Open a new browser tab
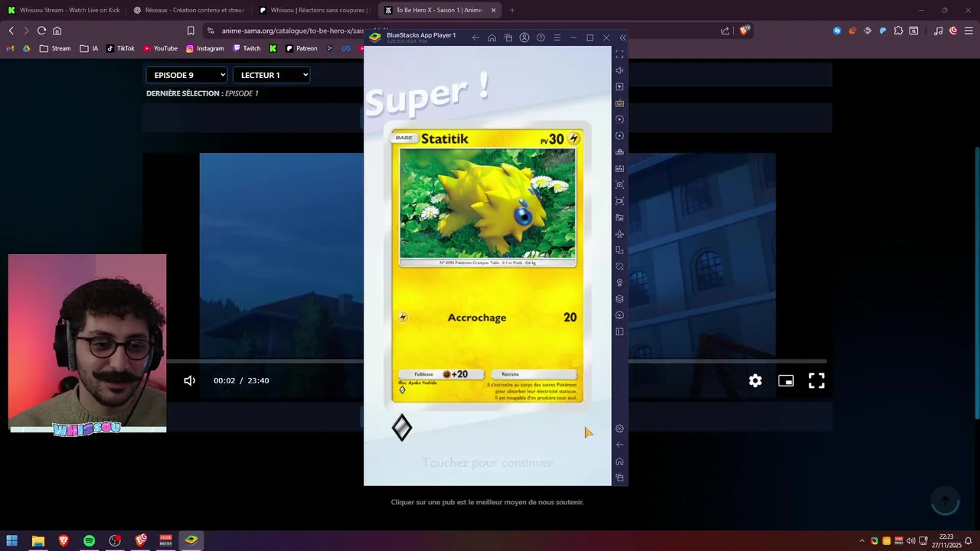Image resolution: width=980 pixels, height=551 pixels. [512, 10]
